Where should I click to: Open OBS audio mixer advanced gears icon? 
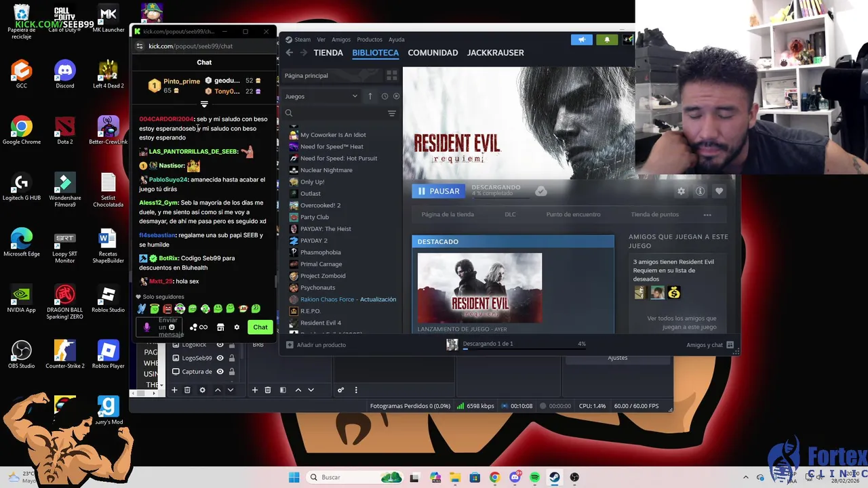340,390
